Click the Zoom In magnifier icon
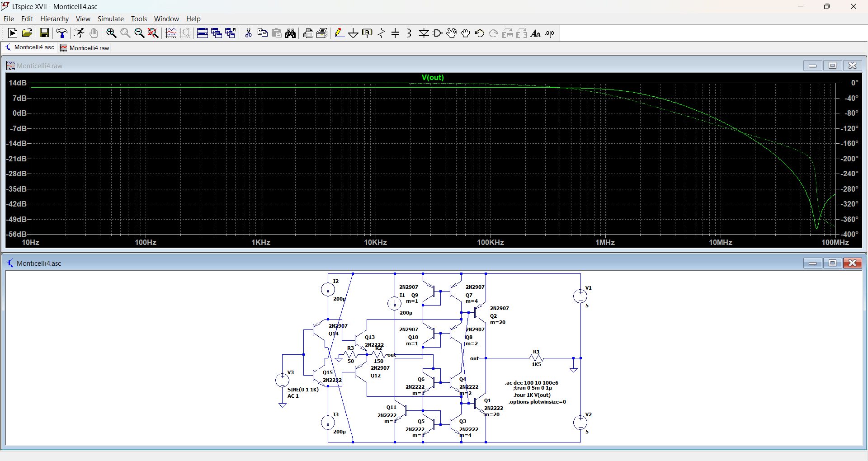The width and height of the screenshot is (868, 461). coord(111,33)
